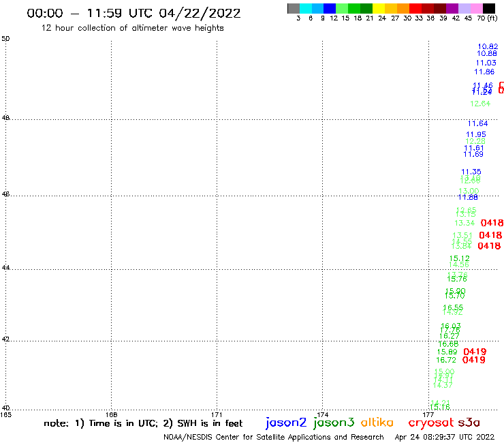Click the '(ft)' unit label on the scale
The width and height of the screenshot is (504, 443).
492,18
